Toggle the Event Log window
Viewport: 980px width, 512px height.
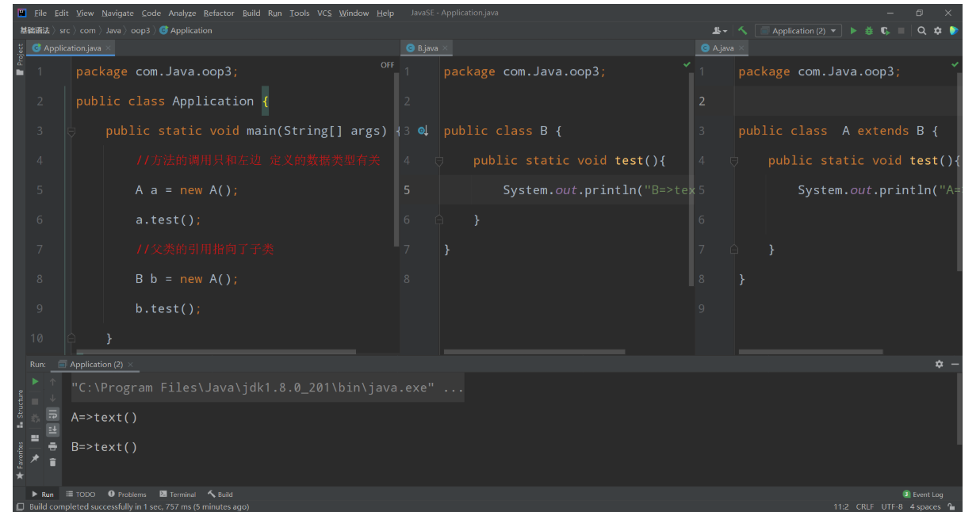[923, 495]
